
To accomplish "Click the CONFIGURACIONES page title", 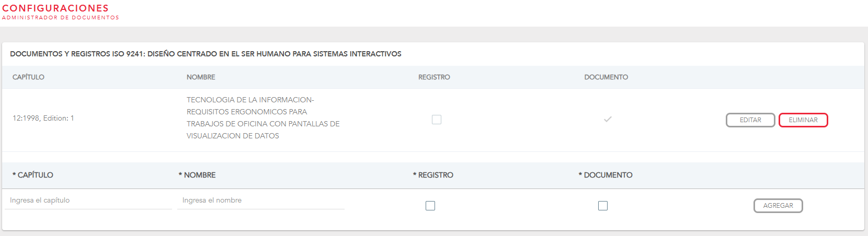I will (x=55, y=8).
